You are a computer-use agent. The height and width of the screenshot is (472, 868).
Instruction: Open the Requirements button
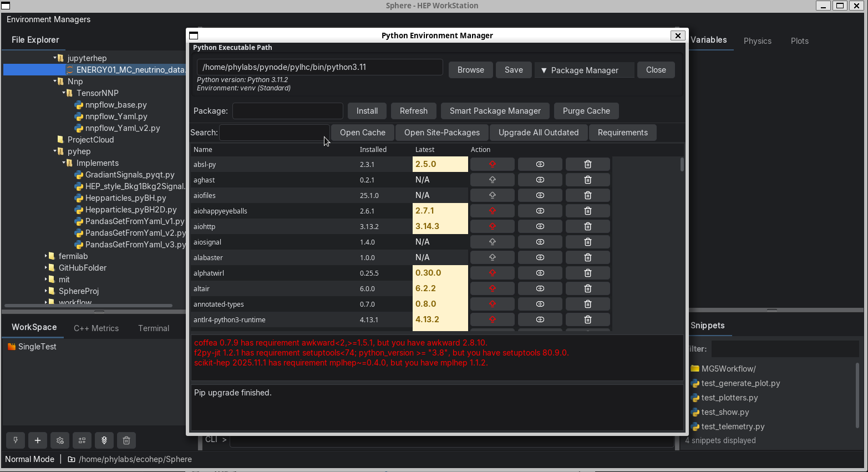[623, 133]
